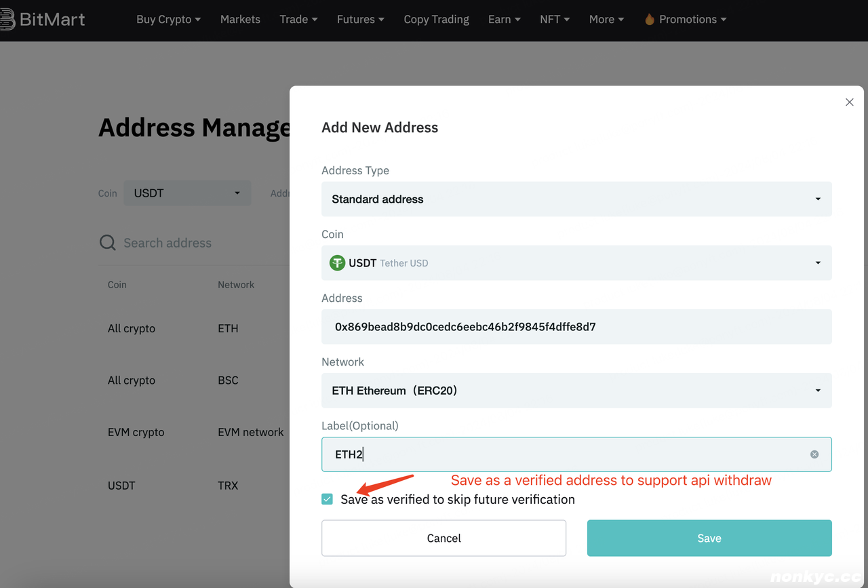Expand the NFT menu
This screenshot has height=588, width=868.
554,20
